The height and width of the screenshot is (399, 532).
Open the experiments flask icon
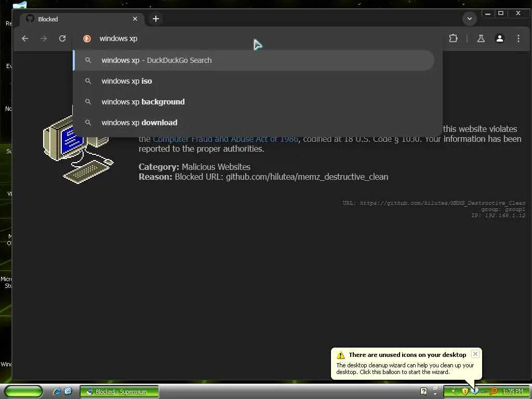(481, 38)
